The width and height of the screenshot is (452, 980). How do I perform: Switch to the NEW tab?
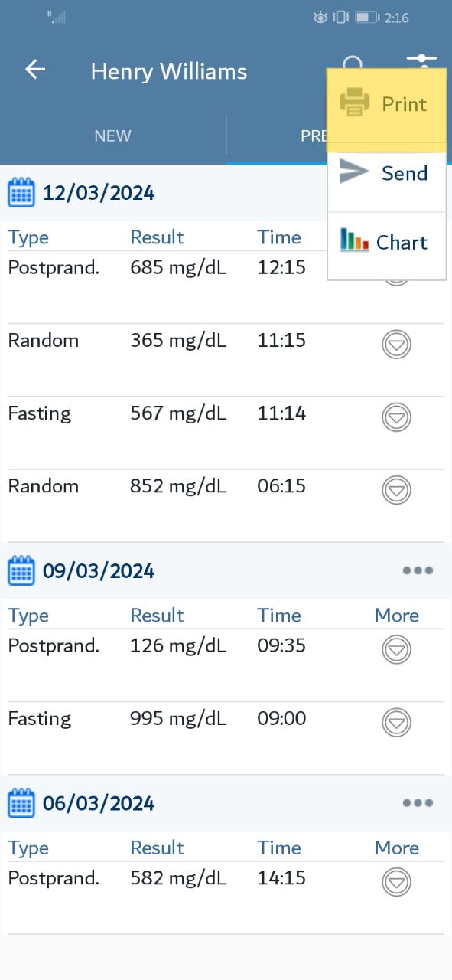tap(113, 136)
